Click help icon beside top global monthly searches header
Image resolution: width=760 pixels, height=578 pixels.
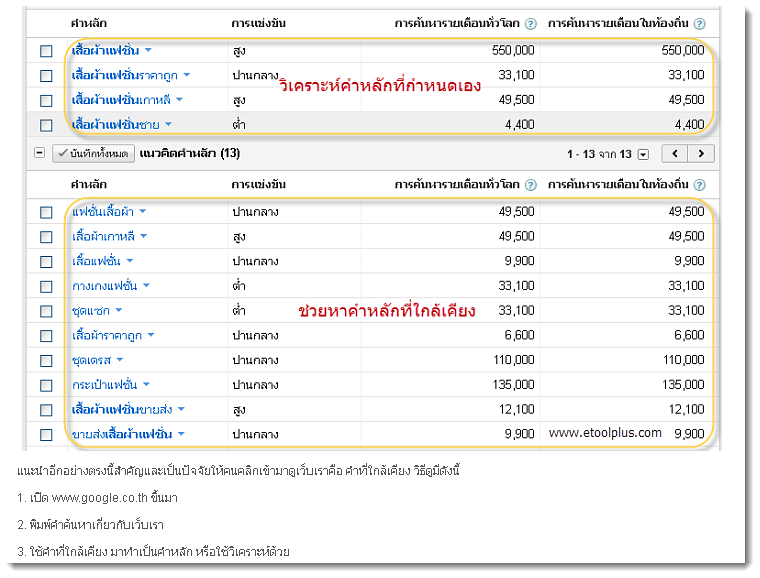click(x=531, y=22)
